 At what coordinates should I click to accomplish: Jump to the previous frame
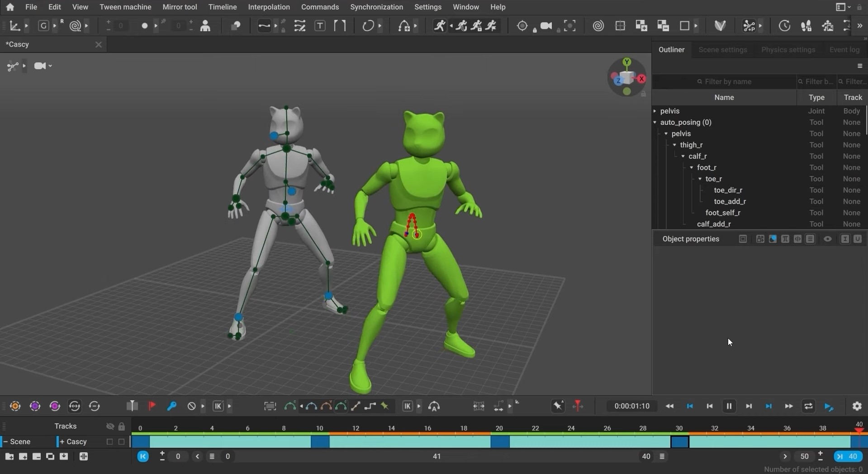(x=709, y=406)
